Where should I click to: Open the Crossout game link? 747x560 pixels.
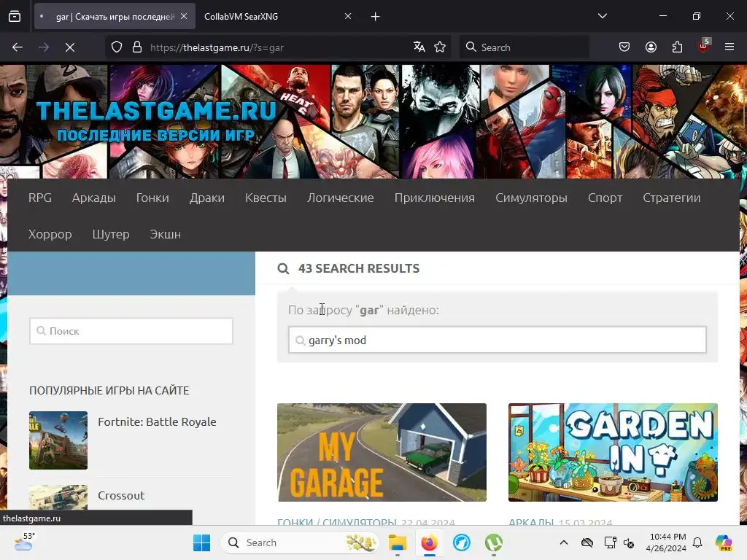(121, 495)
